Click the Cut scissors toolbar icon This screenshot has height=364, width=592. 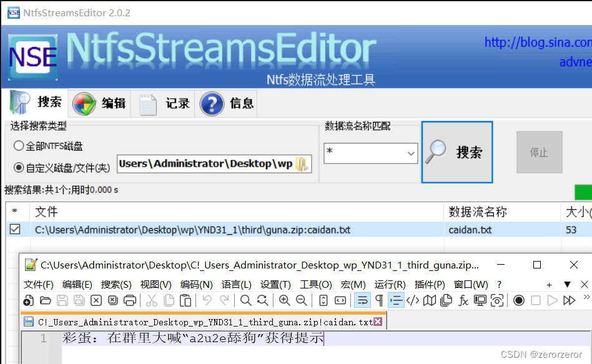tap(151, 300)
